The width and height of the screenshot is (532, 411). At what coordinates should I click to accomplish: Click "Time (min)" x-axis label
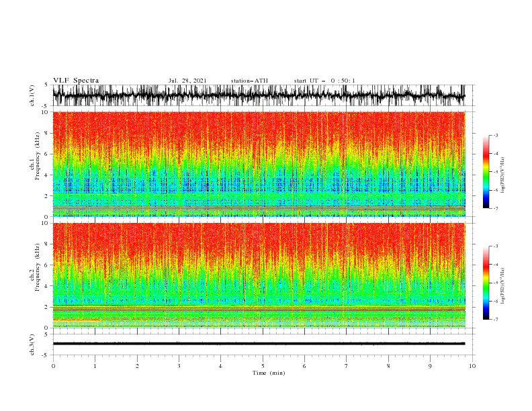pos(269,373)
